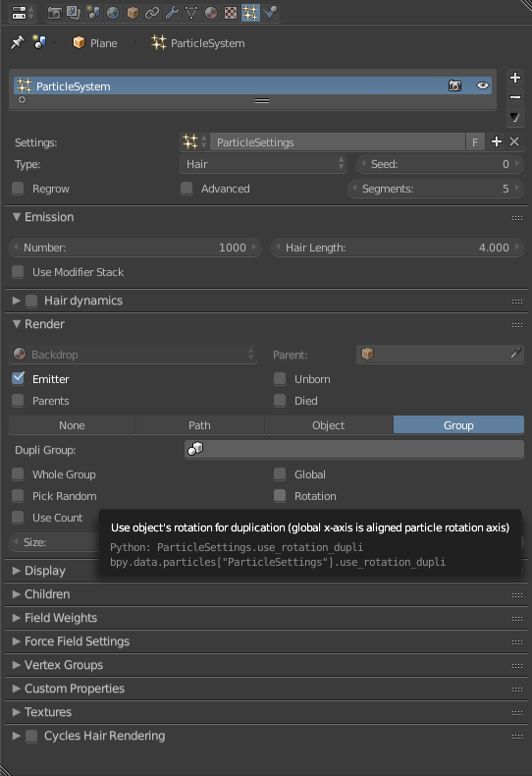Switch to the Render properties tab
Viewport: 532px width, 776px height.
[54, 13]
